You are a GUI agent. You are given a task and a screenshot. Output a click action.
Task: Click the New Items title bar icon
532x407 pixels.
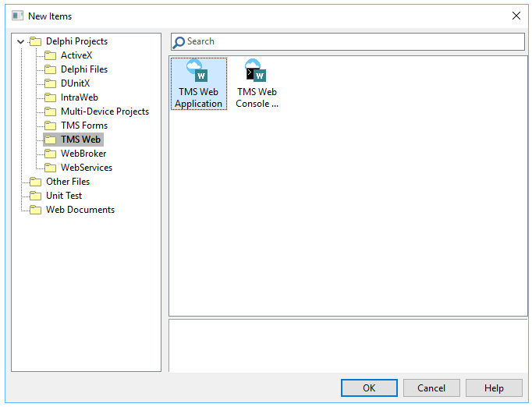18,16
